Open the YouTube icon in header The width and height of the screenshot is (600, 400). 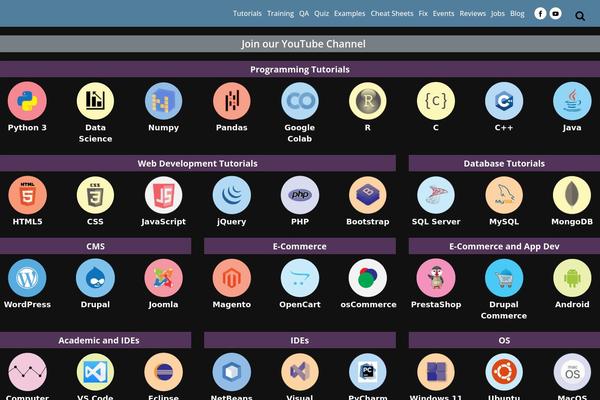(x=556, y=14)
